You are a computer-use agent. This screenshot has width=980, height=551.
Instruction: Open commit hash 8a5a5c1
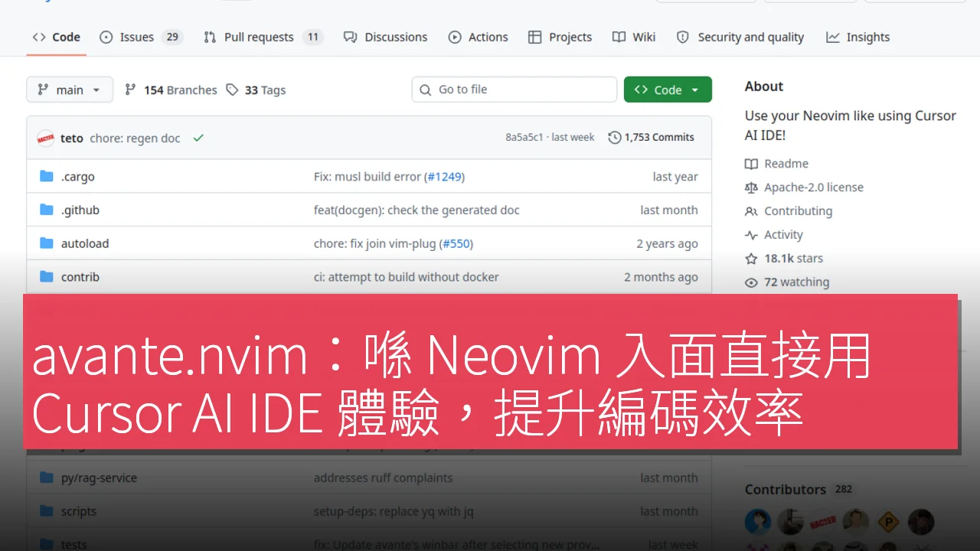(x=524, y=138)
